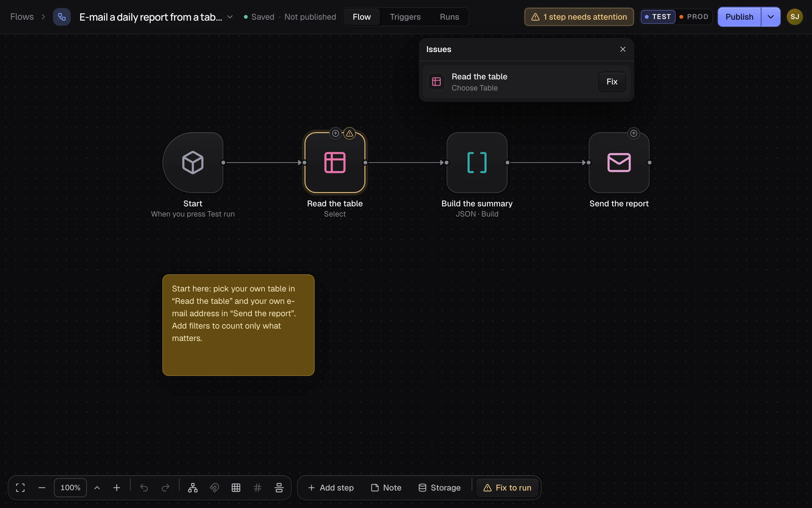Viewport: 812px width, 508px height.
Task: Select the PROD environment
Action: tap(694, 17)
